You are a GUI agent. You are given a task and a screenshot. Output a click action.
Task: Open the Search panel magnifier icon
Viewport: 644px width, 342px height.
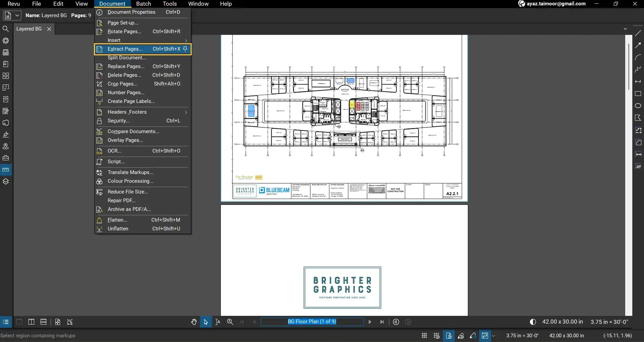pos(6,29)
